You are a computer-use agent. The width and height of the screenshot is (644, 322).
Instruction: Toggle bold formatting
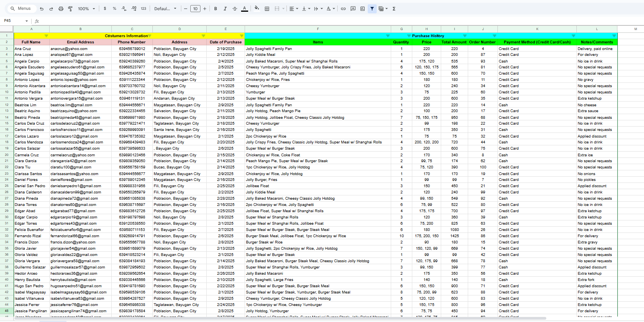(x=216, y=9)
